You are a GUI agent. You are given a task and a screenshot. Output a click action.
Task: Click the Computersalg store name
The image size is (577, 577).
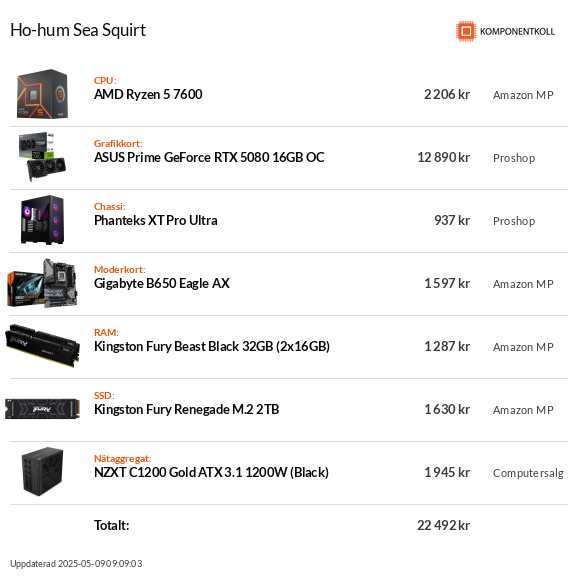coord(528,473)
